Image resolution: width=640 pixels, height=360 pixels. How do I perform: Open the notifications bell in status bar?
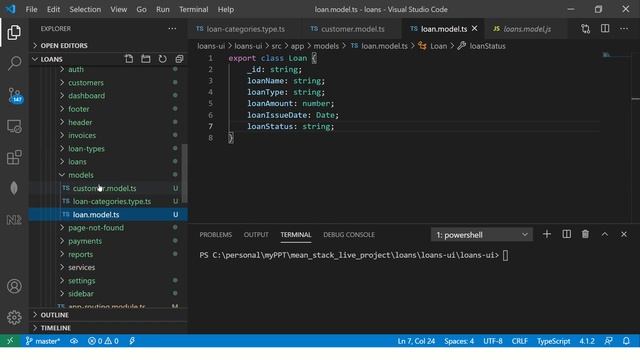click(x=626, y=341)
